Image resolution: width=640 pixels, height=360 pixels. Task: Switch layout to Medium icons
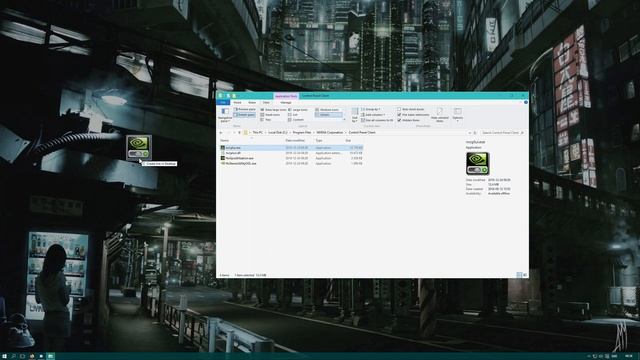coord(327,110)
